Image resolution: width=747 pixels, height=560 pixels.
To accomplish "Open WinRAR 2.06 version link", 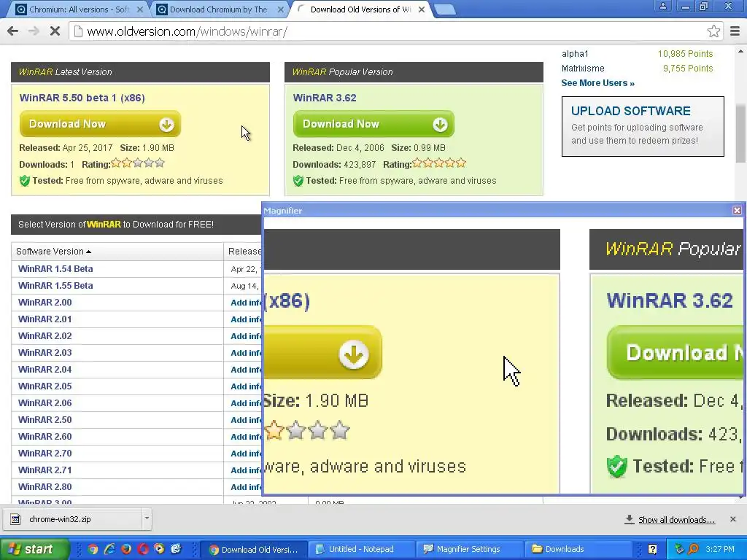I will (44, 402).
